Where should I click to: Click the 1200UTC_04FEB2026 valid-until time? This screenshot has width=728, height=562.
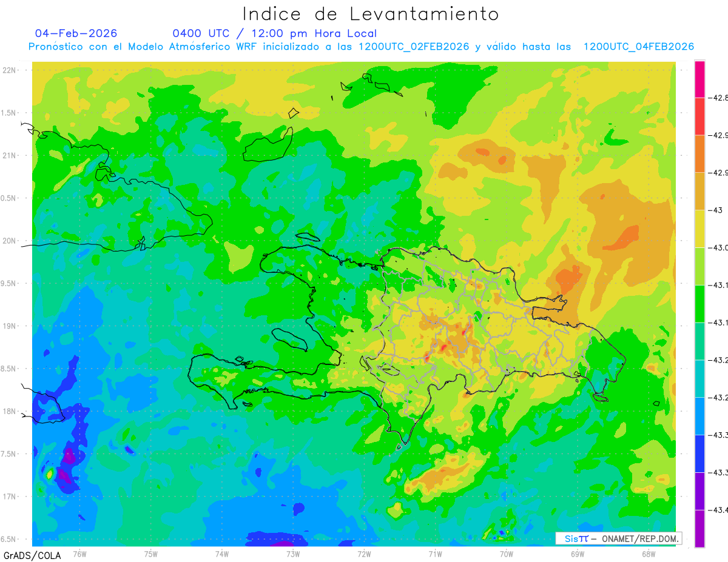[x=639, y=47]
